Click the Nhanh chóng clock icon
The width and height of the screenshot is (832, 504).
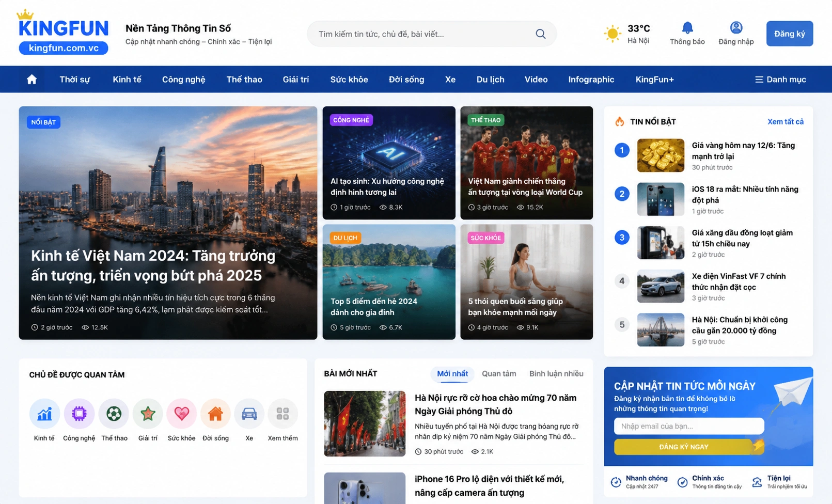pyautogui.click(x=616, y=482)
